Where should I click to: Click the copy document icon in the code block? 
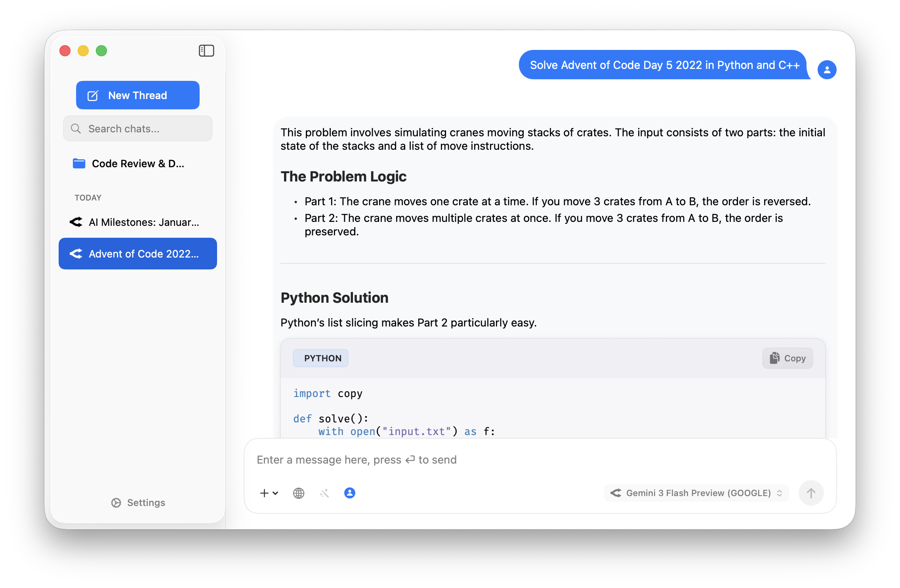click(774, 358)
